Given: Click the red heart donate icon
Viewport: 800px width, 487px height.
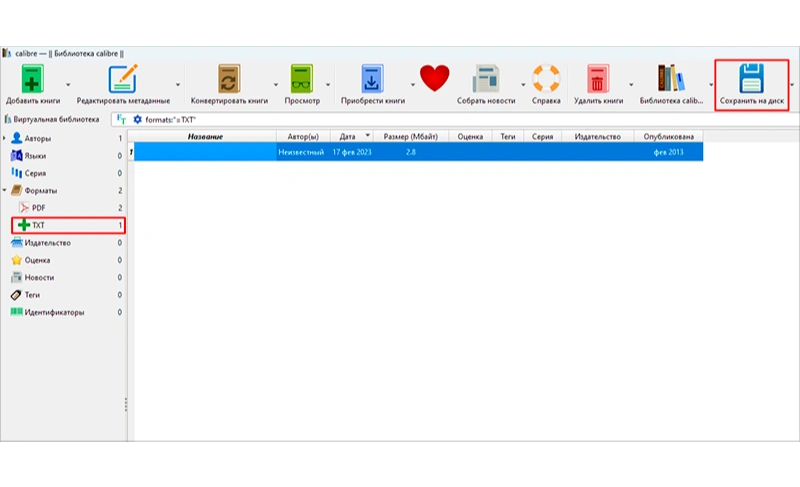Looking at the screenshot, I should (434, 78).
